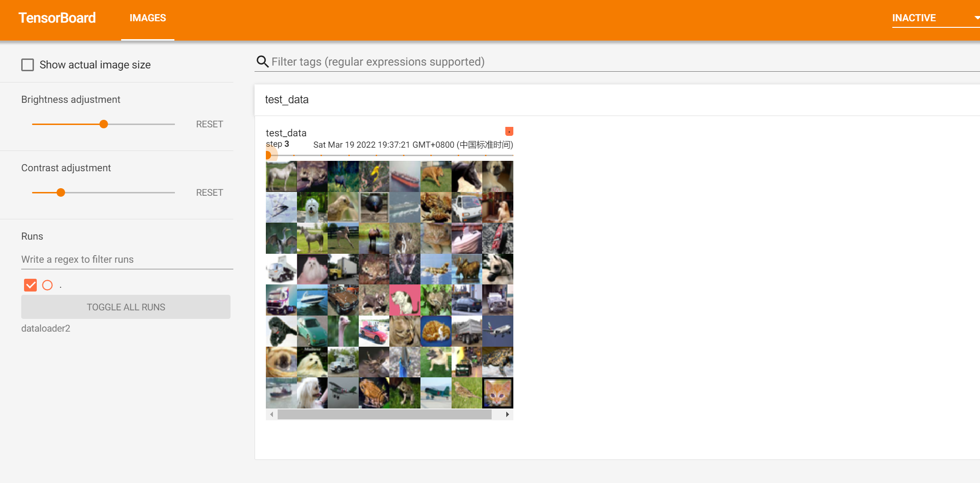The image size is (980, 483).
Task: Click the orange kitten image in grid
Action: pos(498,393)
